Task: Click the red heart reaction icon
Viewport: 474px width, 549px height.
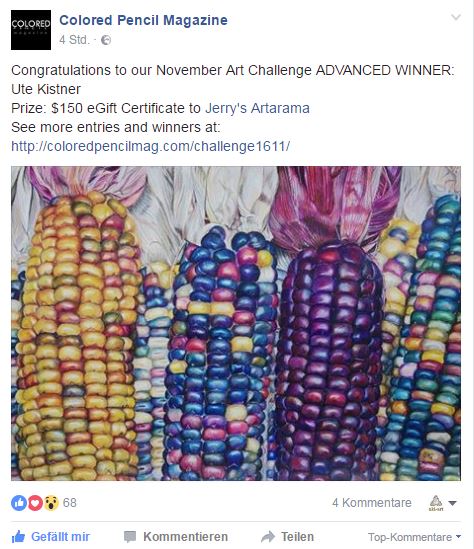Action: pyautogui.click(x=35, y=503)
